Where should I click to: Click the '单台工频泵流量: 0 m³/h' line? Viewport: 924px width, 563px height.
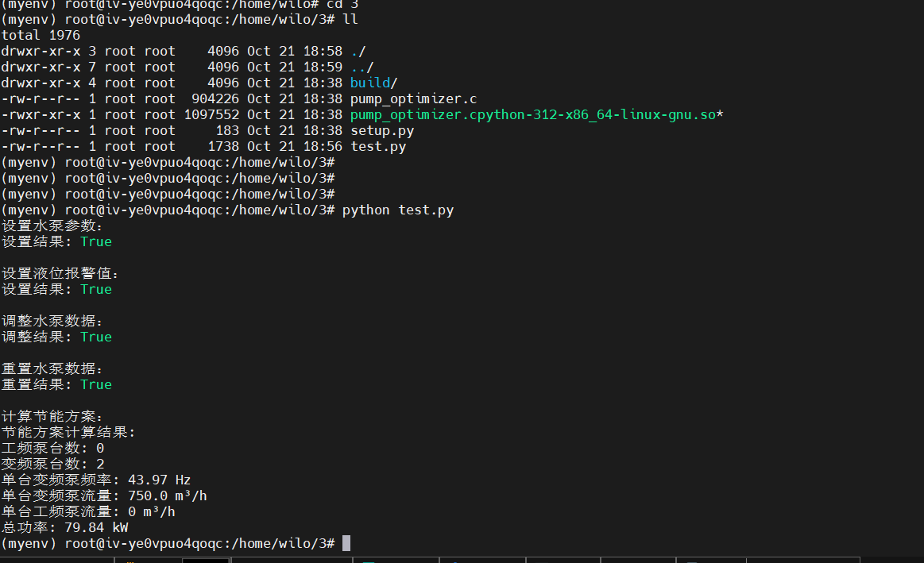88,512
